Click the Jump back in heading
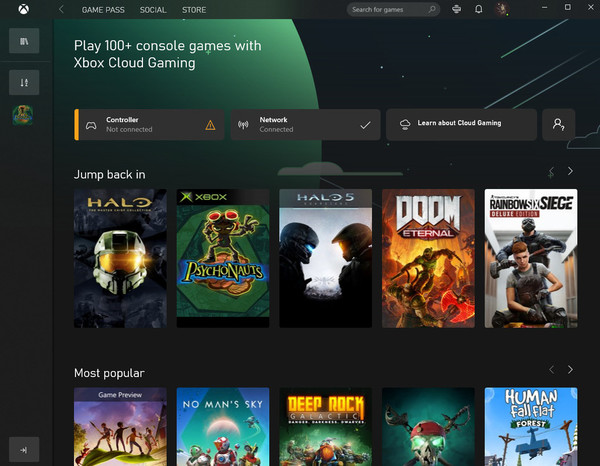Image resolution: width=600 pixels, height=466 pixels. [109, 174]
